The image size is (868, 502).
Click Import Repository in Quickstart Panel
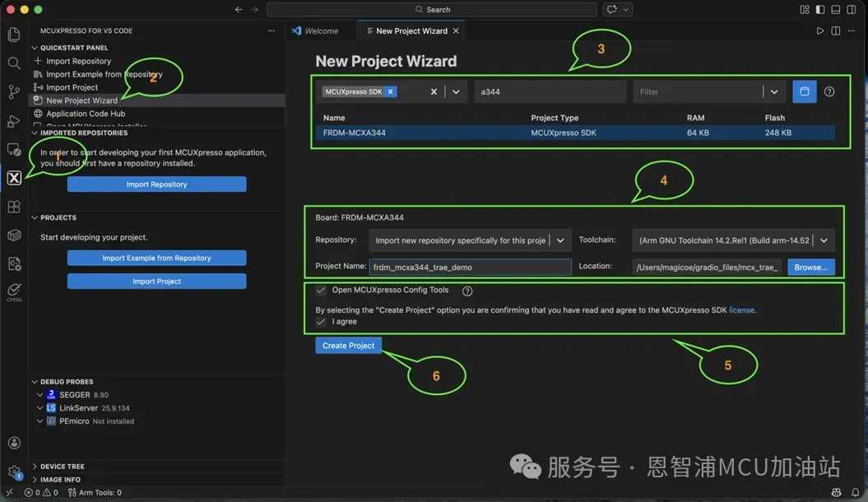click(x=79, y=61)
